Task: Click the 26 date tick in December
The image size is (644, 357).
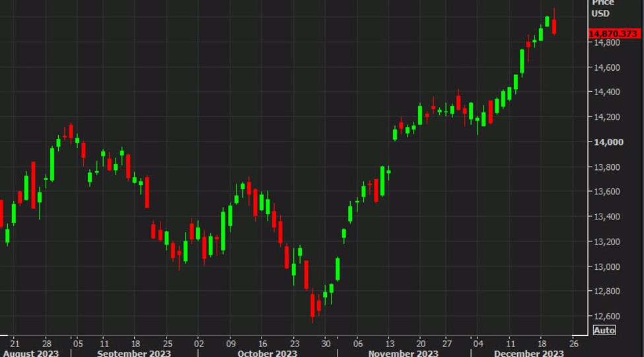Action: point(574,343)
